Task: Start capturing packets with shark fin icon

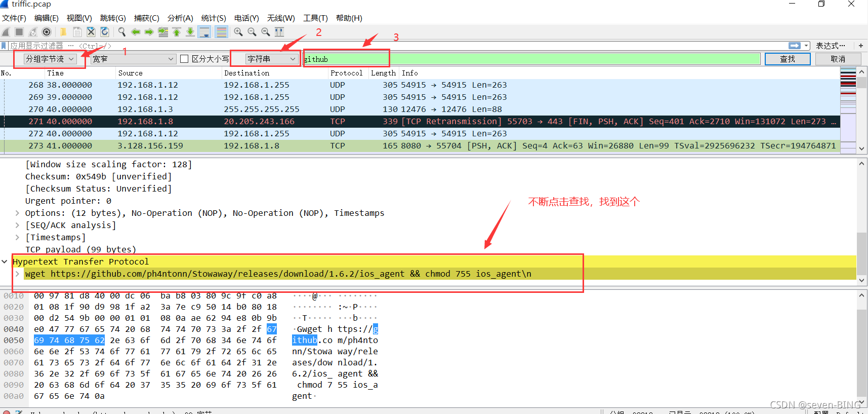Action: pos(6,32)
